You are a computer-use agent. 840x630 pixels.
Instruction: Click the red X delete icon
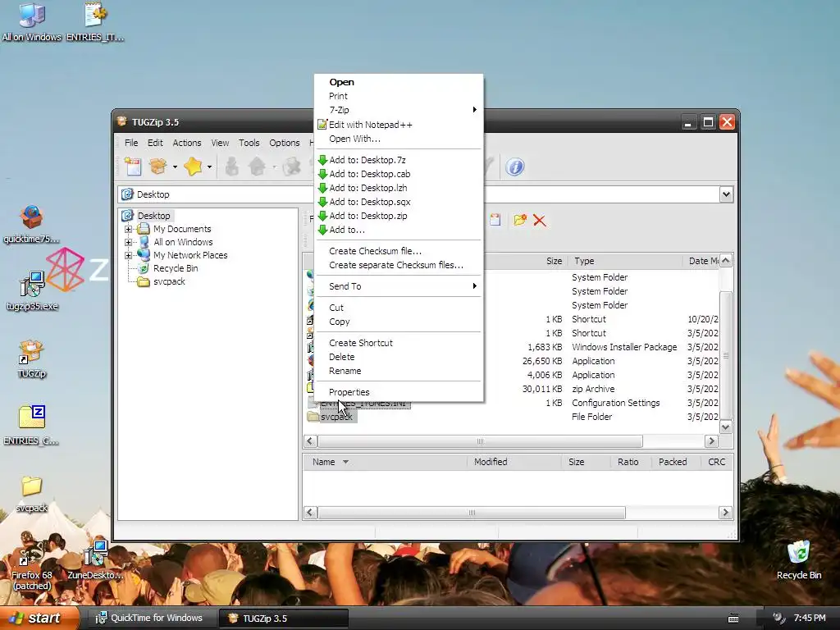(540, 220)
